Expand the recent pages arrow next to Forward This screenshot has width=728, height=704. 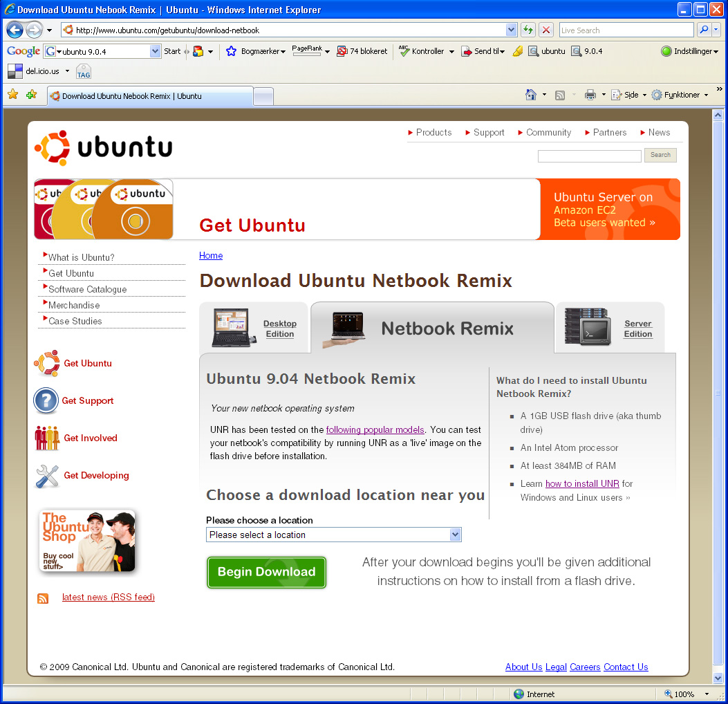tap(49, 30)
